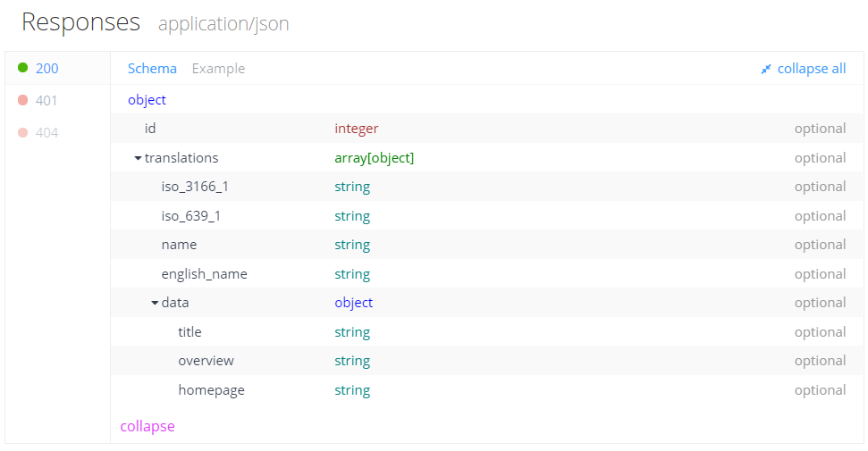The height and width of the screenshot is (451, 868).
Task: Select the id field row
Action: 486,129
